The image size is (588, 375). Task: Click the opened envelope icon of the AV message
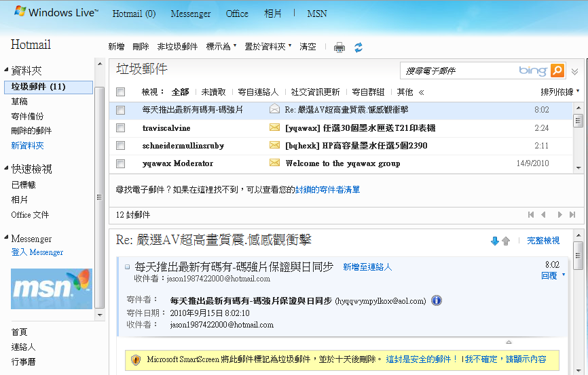tap(274, 109)
